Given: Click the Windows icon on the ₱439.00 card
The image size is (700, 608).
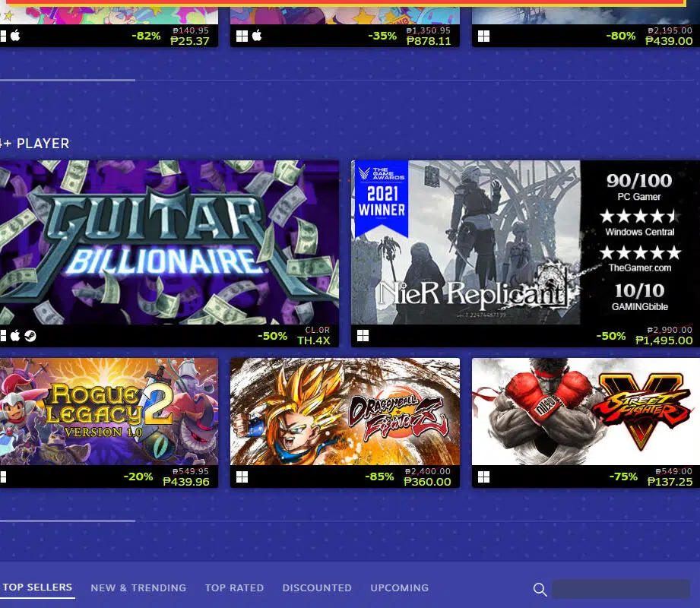Looking at the screenshot, I should [x=484, y=36].
